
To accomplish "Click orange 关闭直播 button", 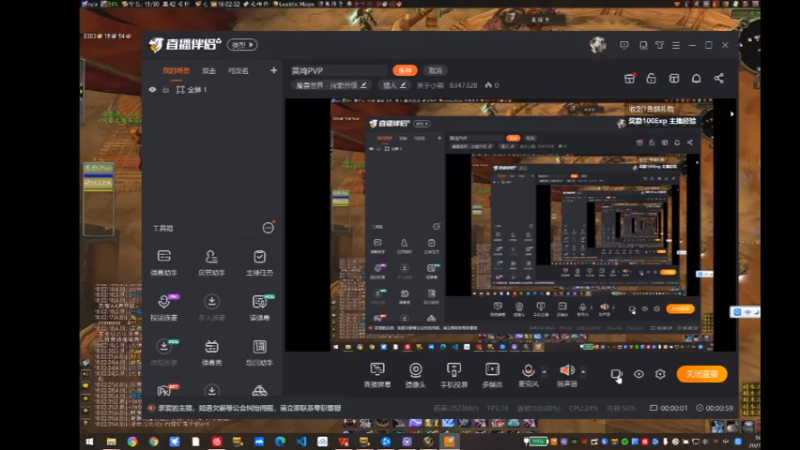I will pos(702,374).
